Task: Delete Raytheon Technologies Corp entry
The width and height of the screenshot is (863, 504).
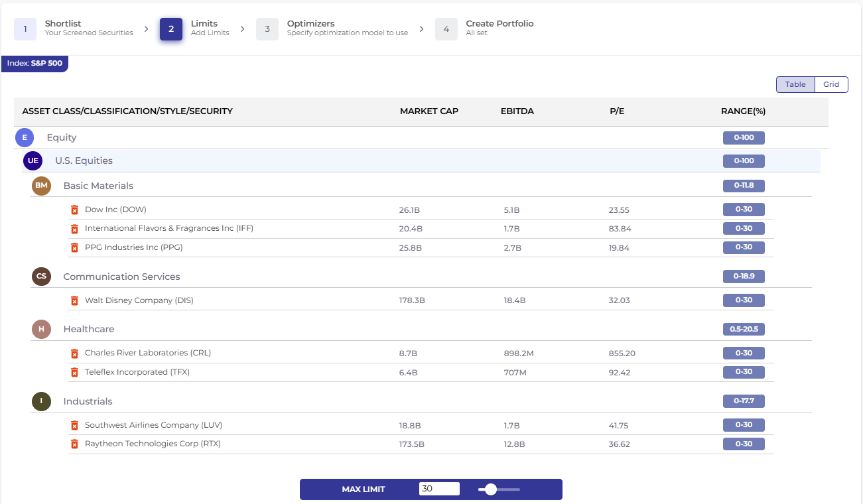Action: tap(74, 444)
